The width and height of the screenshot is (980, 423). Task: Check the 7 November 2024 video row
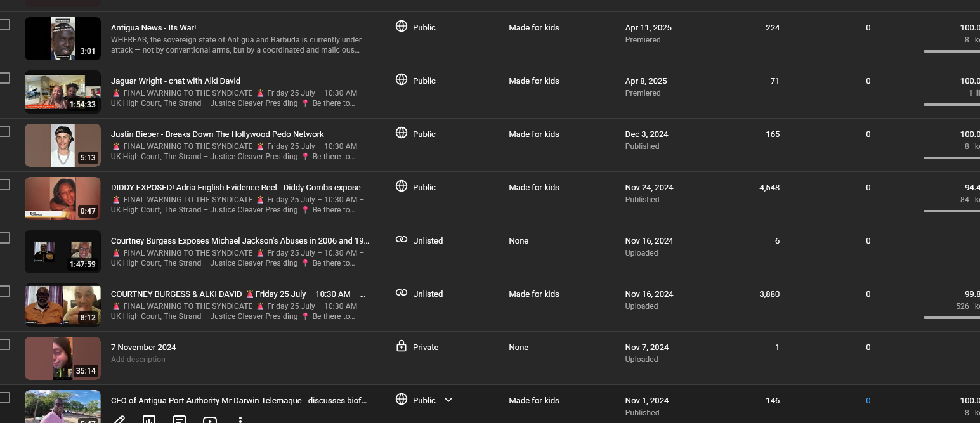click(x=5, y=344)
